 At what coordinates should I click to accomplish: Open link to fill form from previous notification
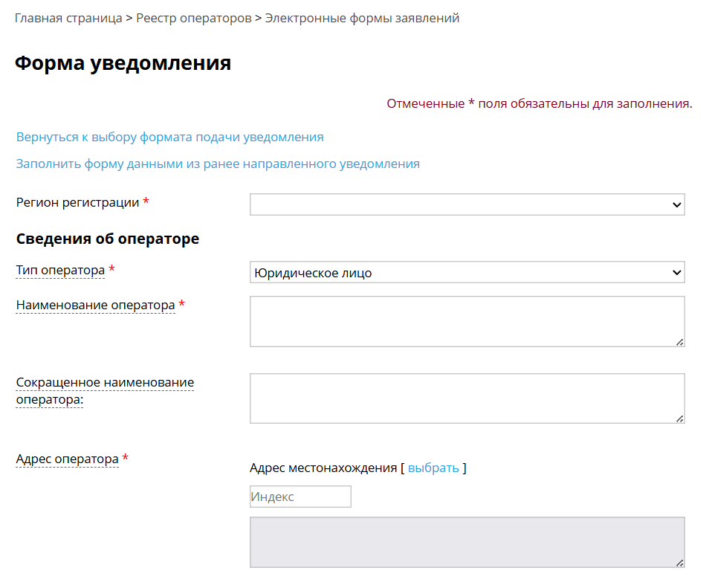(x=218, y=164)
